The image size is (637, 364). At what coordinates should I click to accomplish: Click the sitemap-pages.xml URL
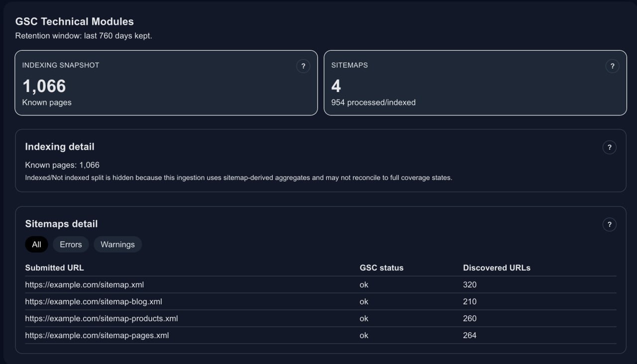(x=97, y=336)
